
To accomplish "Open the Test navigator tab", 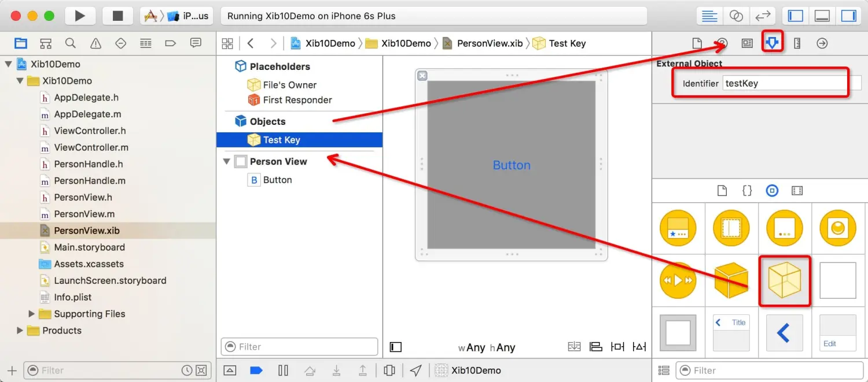I will 120,43.
